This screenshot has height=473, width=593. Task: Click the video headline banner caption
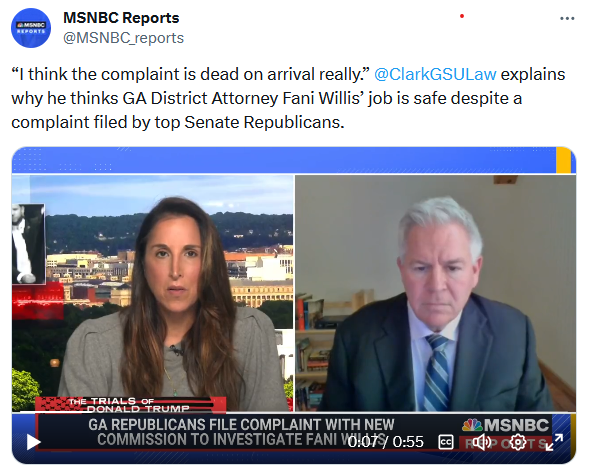click(241, 432)
